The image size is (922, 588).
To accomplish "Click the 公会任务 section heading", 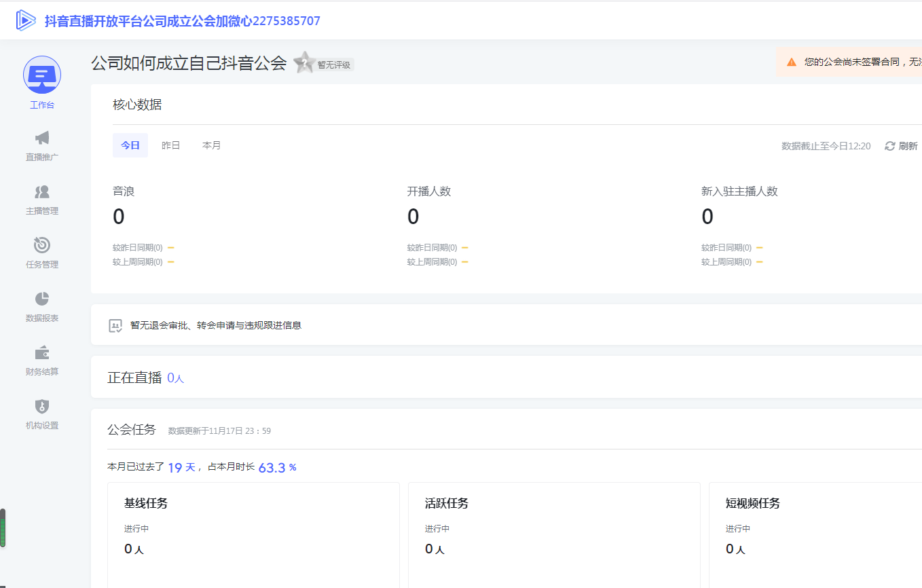I will 132,430.
